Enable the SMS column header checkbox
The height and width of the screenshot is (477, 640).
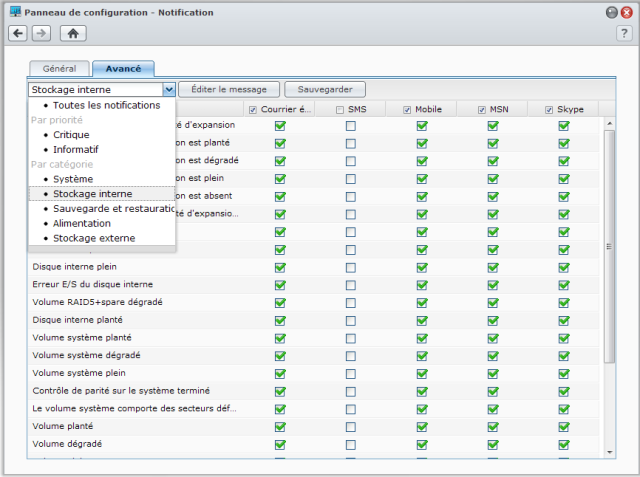pyautogui.click(x=341, y=109)
